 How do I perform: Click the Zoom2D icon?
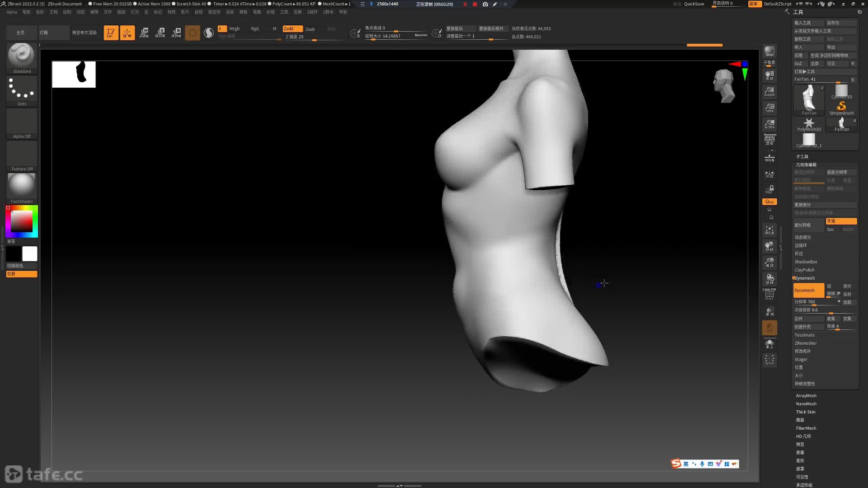(769, 91)
